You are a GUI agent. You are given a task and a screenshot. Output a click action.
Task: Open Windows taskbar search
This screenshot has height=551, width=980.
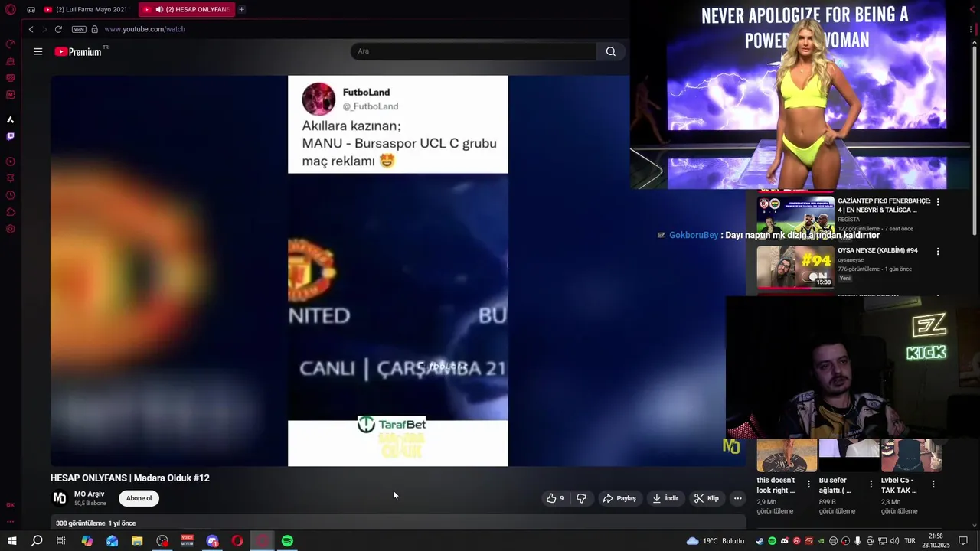coord(37,541)
